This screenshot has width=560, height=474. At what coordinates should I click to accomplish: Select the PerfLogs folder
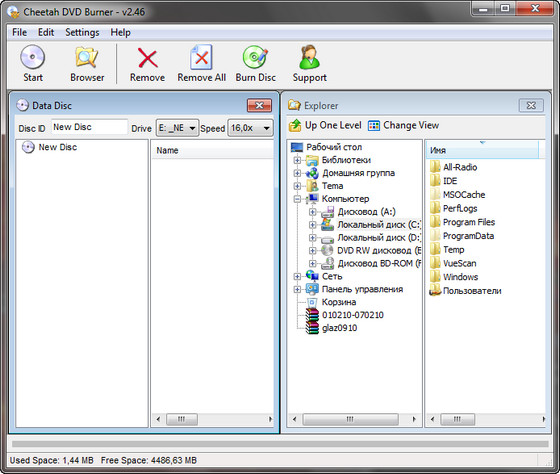[454, 208]
